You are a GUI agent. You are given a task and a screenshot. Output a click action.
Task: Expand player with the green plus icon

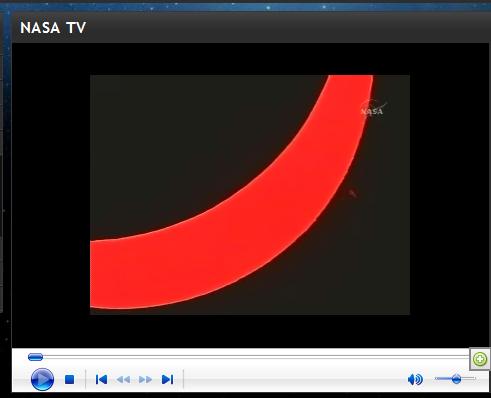pyautogui.click(x=480, y=359)
